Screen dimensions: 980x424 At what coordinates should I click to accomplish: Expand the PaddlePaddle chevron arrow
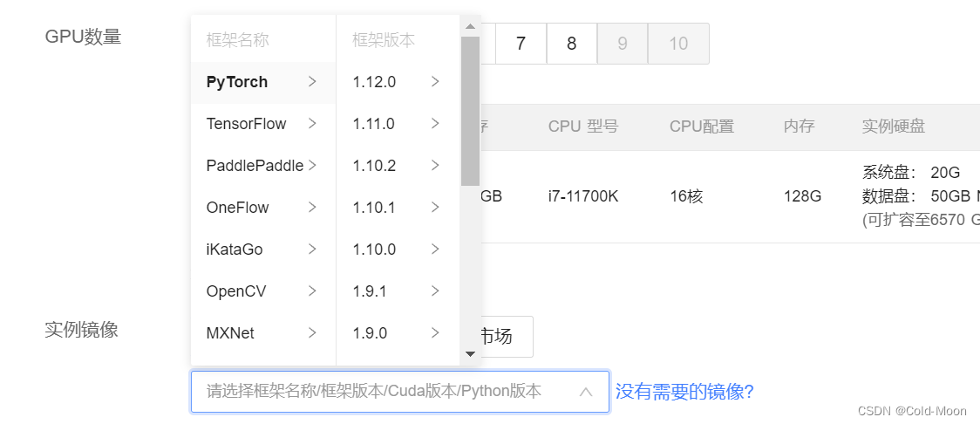coord(312,166)
